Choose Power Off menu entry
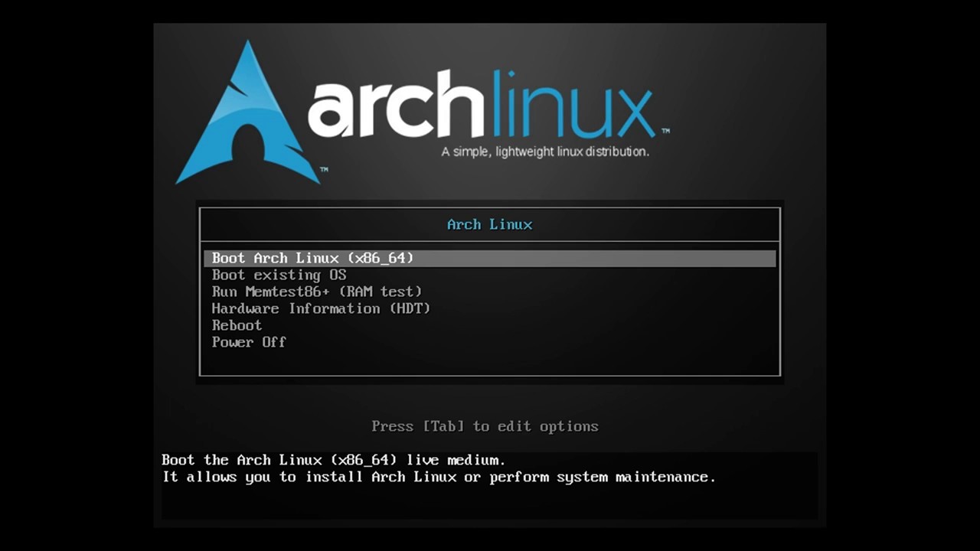The width and height of the screenshot is (980, 551). click(x=249, y=342)
